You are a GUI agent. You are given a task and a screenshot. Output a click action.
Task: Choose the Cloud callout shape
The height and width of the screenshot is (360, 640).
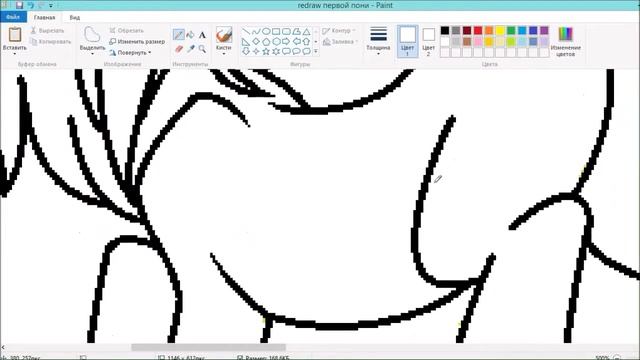pyautogui.click(x=306, y=51)
